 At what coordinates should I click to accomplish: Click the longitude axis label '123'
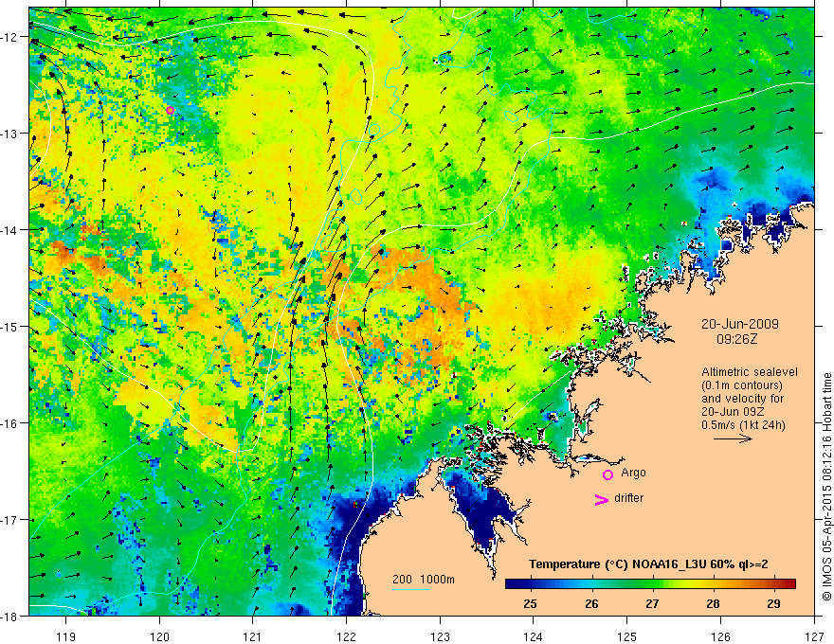click(440, 636)
